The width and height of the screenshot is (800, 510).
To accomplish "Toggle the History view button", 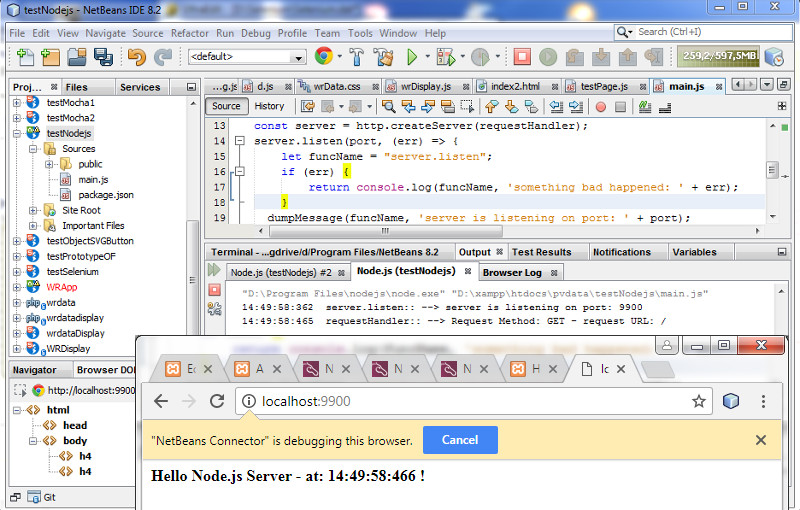I will [269, 106].
